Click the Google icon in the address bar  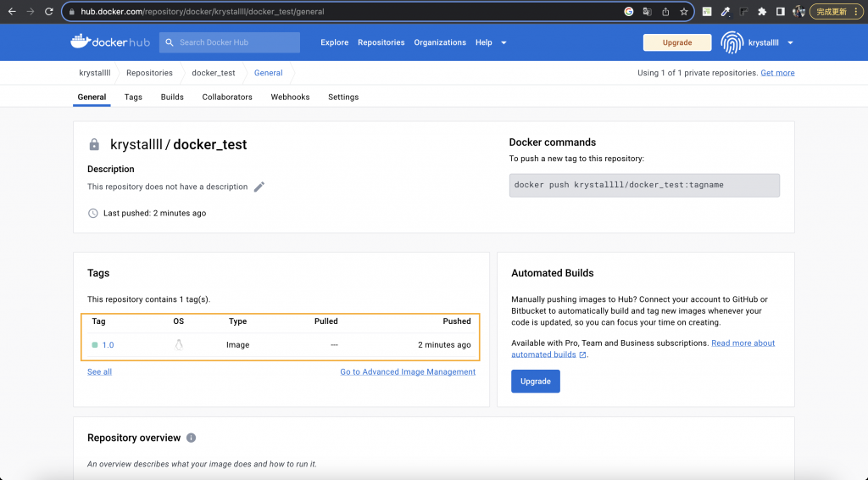[628, 12]
